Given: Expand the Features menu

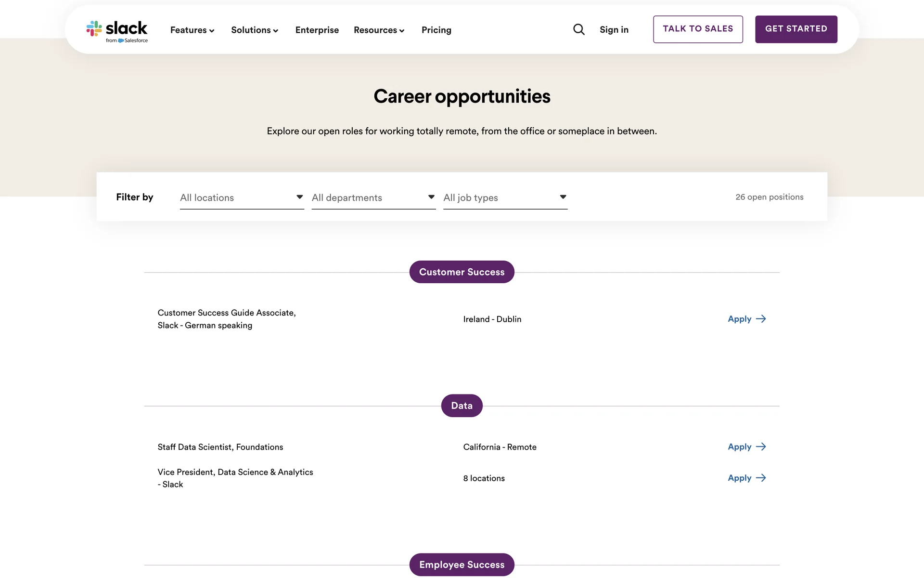Looking at the screenshot, I should click(192, 30).
